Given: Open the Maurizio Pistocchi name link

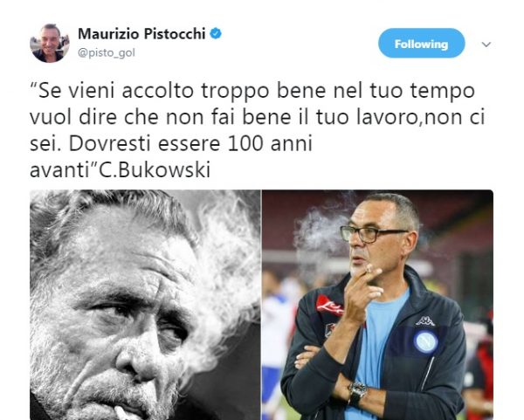Looking at the screenshot, I should 141,33.
